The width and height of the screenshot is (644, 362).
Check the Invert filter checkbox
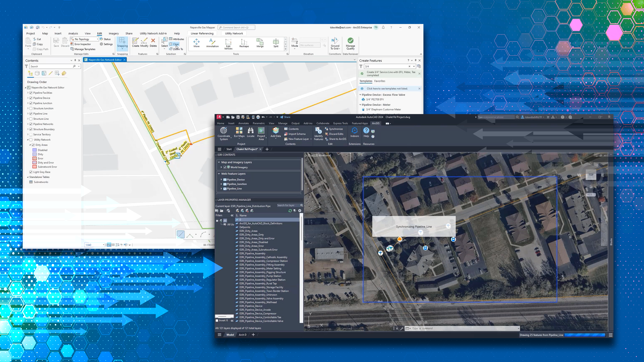pos(217,320)
